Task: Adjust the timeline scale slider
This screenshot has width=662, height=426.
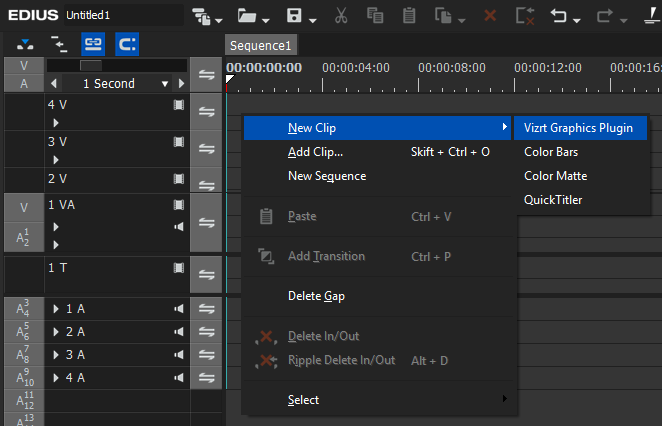Action: click(x=91, y=65)
